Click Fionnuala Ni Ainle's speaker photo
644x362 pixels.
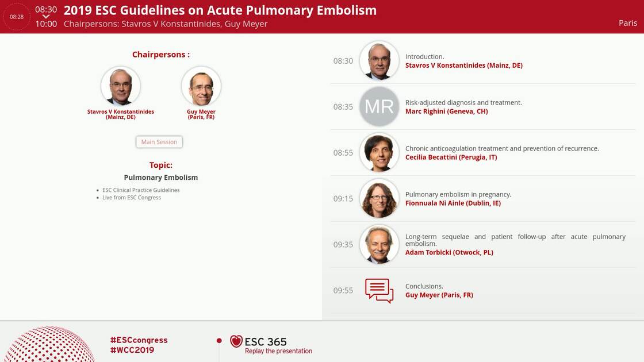[x=379, y=199]
